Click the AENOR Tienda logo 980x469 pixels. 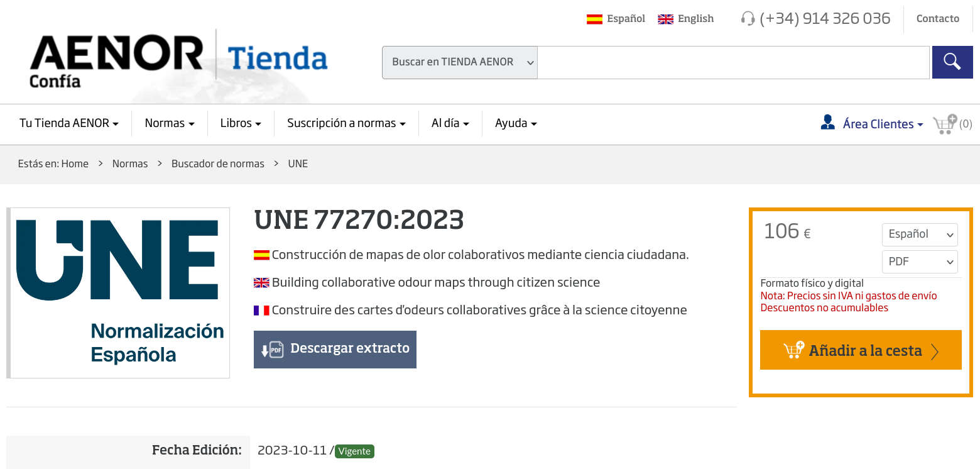[x=178, y=61]
